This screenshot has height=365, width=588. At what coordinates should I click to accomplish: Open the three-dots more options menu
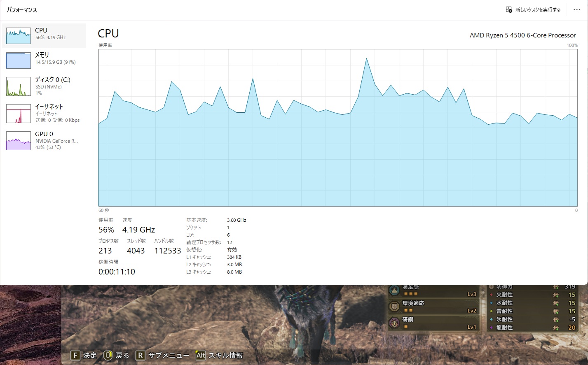tap(576, 10)
